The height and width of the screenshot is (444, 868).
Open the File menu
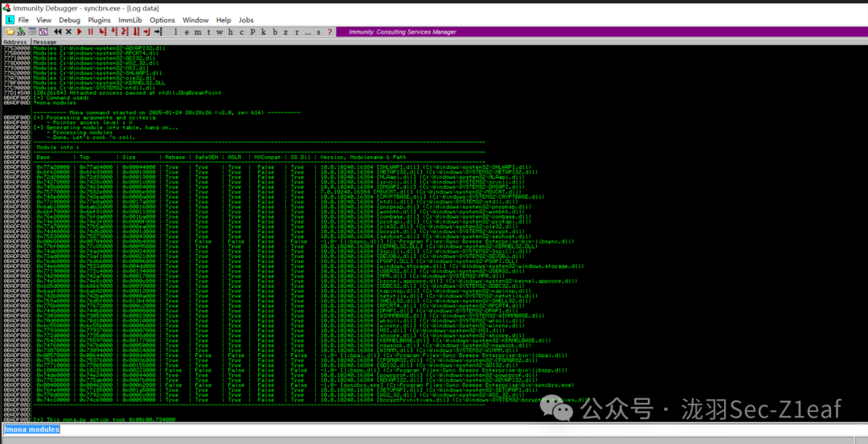pyautogui.click(x=23, y=20)
